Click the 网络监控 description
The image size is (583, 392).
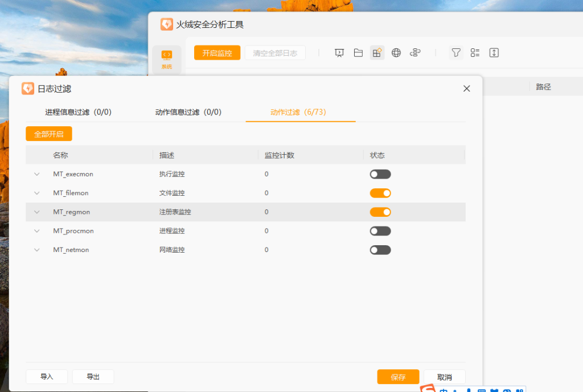point(172,250)
